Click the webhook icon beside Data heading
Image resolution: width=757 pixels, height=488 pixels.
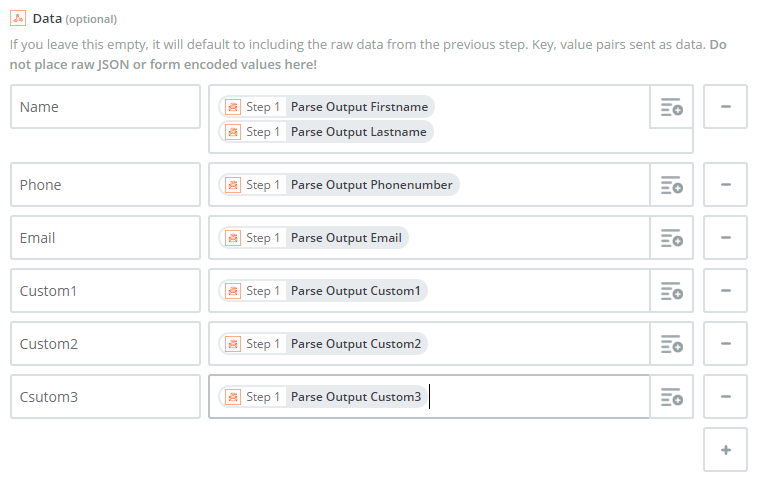coord(18,19)
